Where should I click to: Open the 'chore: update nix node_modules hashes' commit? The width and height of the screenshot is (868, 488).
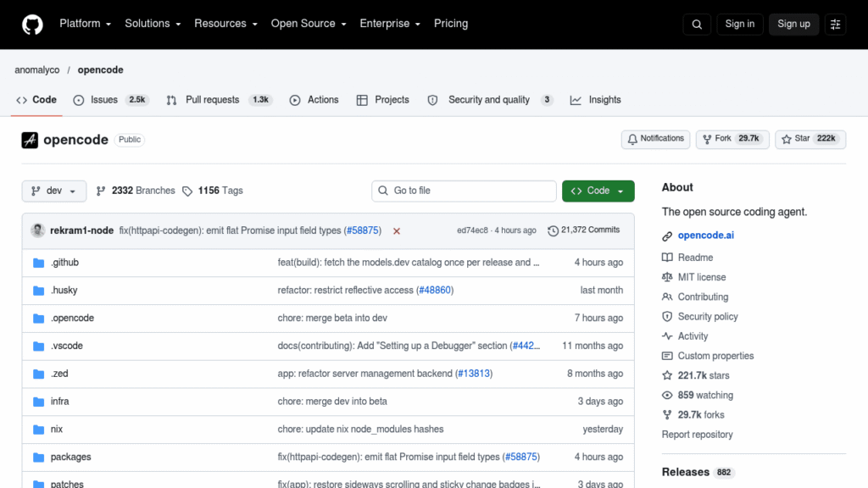[360, 430]
